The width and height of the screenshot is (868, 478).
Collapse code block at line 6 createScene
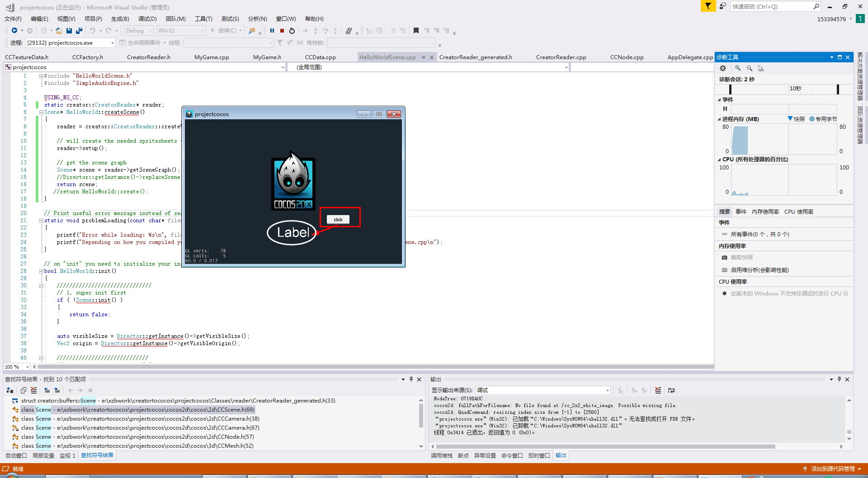[x=41, y=112]
